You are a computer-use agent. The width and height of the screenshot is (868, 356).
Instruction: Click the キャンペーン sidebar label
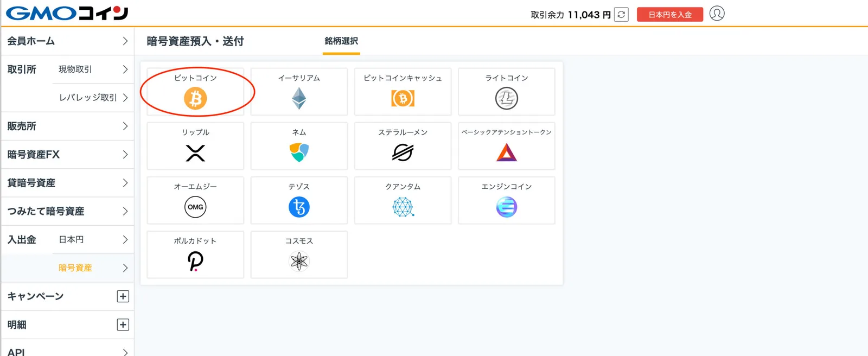[35, 296]
